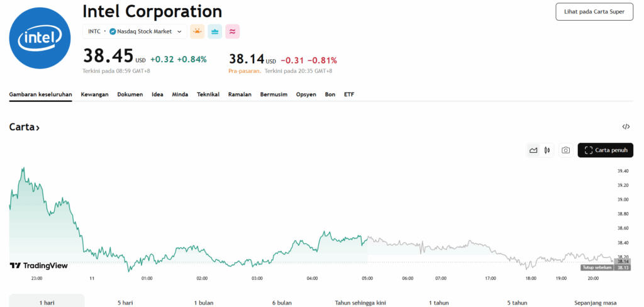The height and width of the screenshot is (307, 644).
Task: Expand the Carta section chevron
Action: [x=38, y=128]
